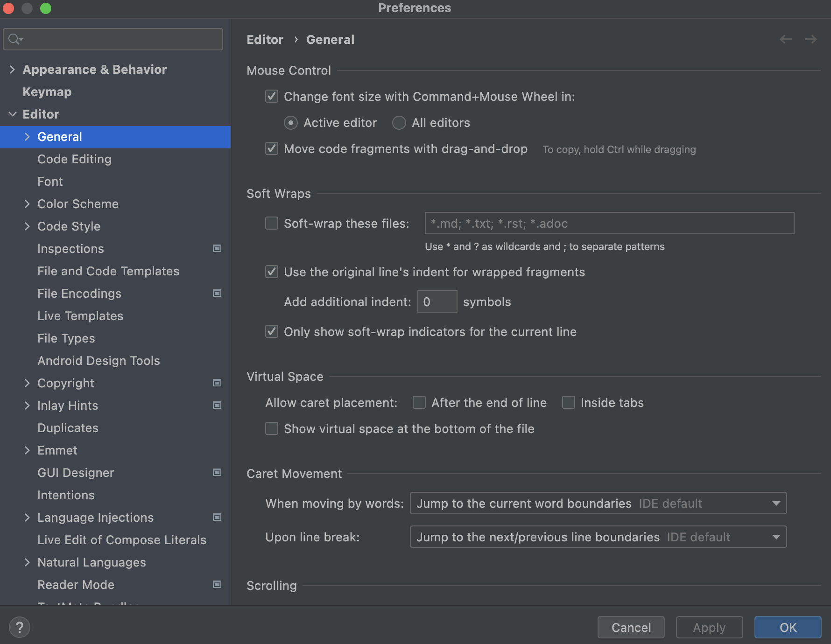Image resolution: width=831 pixels, height=644 pixels.
Task: Click the preview icon next to Inspections
Action: pos(217,248)
